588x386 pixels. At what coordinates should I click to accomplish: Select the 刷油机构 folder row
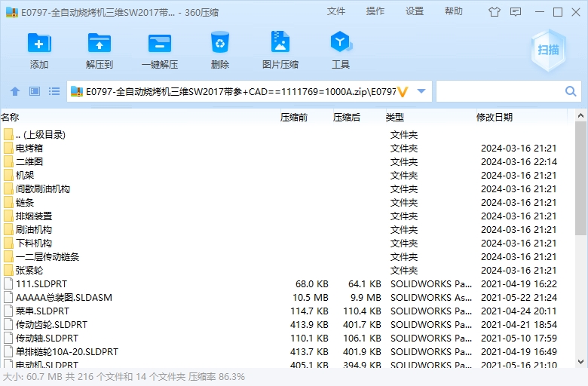(x=287, y=230)
